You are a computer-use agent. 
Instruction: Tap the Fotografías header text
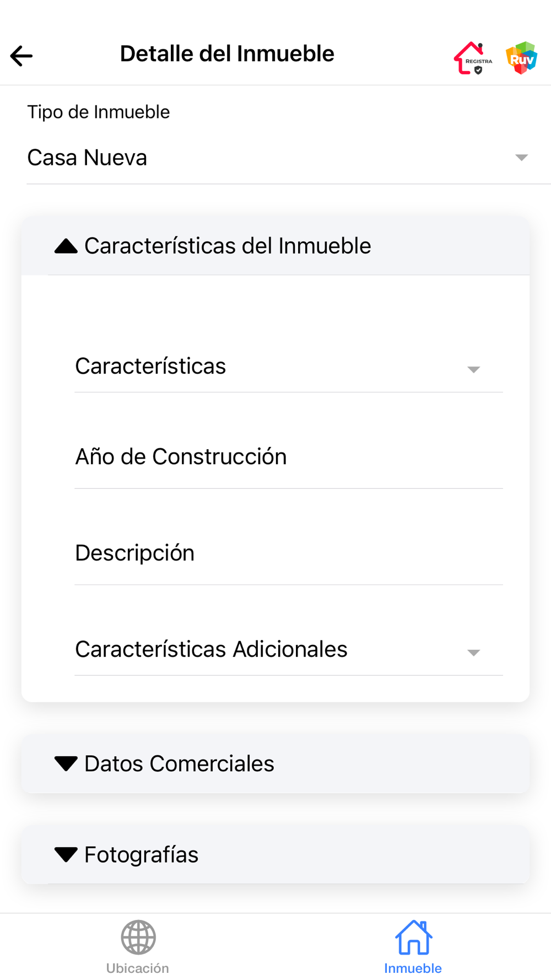141,854
